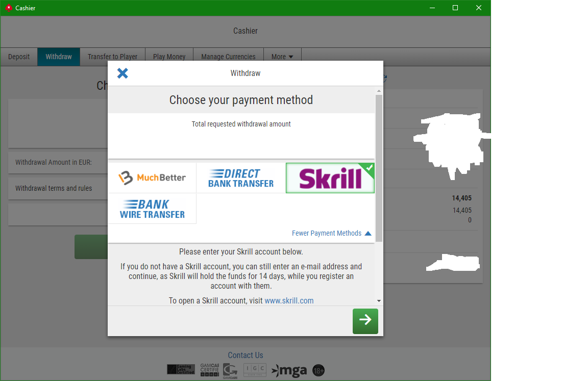Viewport: 588px width, 381px height.
Task: Click the dialog scrollbar up arrow
Action: (379, 91)
